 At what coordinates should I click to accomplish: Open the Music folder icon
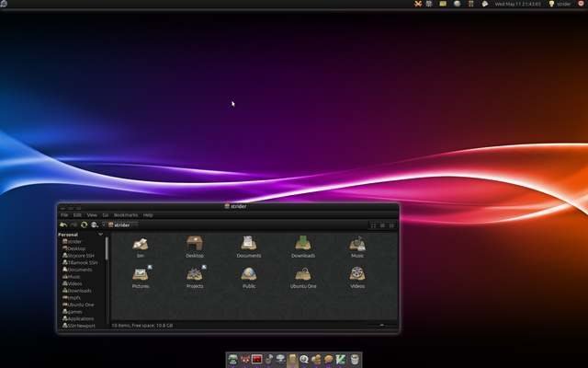pyautogui.click(x=357, y=244)
